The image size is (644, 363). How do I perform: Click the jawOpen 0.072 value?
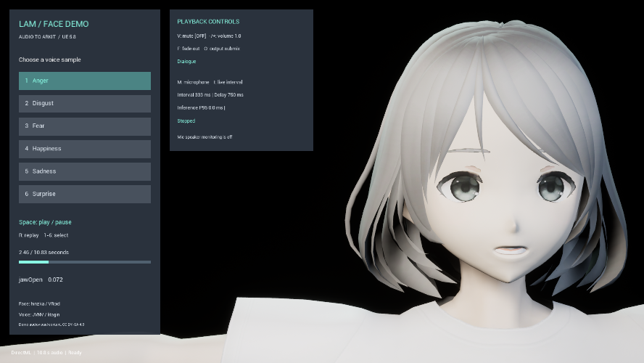(41, 280)
